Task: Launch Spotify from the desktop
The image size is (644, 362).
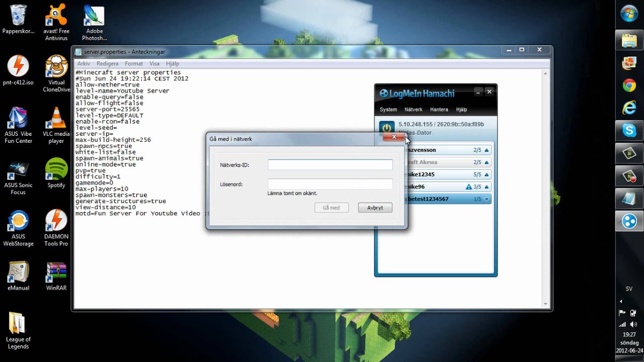Action: tap(56, 173)
